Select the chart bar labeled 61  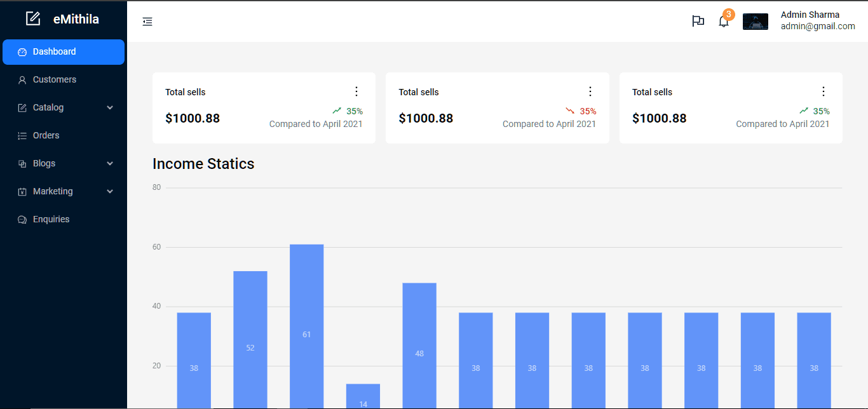point(307,326)
